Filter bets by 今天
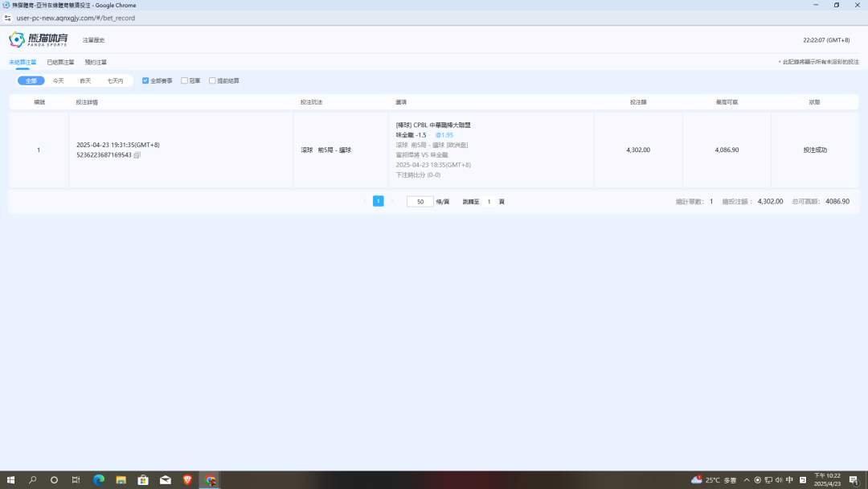The height and width of the screenshot is (489, 868). [58, 80]
